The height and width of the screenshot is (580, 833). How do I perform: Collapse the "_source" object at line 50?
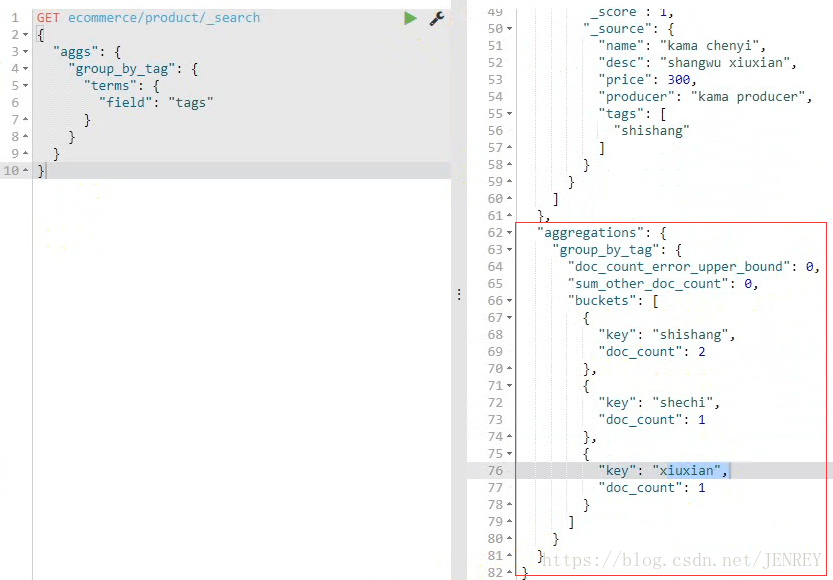point(509,29)
